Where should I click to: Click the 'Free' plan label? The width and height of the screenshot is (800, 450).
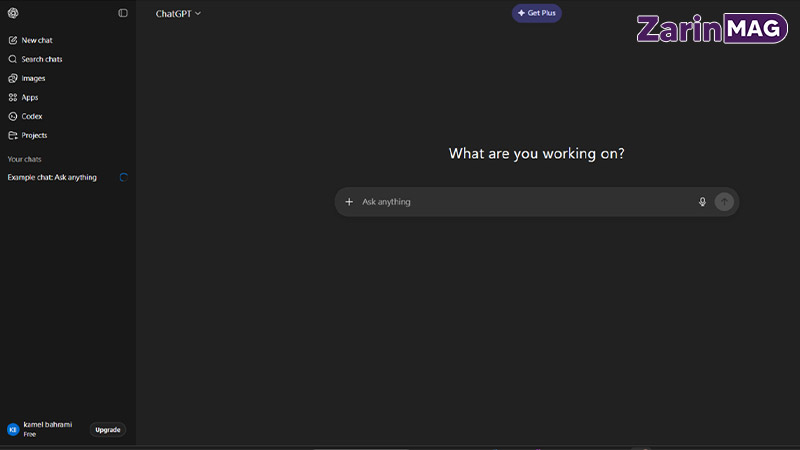30,434
